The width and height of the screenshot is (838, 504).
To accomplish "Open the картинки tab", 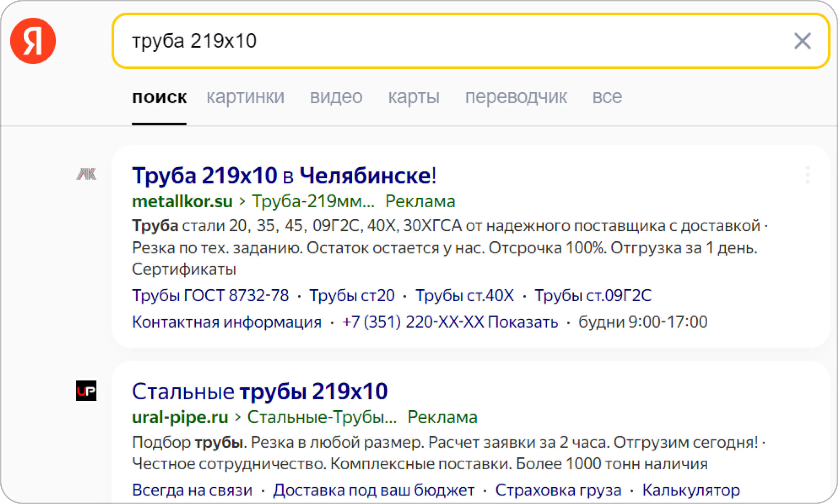I will pyautogui.click(x=245, y=97).
